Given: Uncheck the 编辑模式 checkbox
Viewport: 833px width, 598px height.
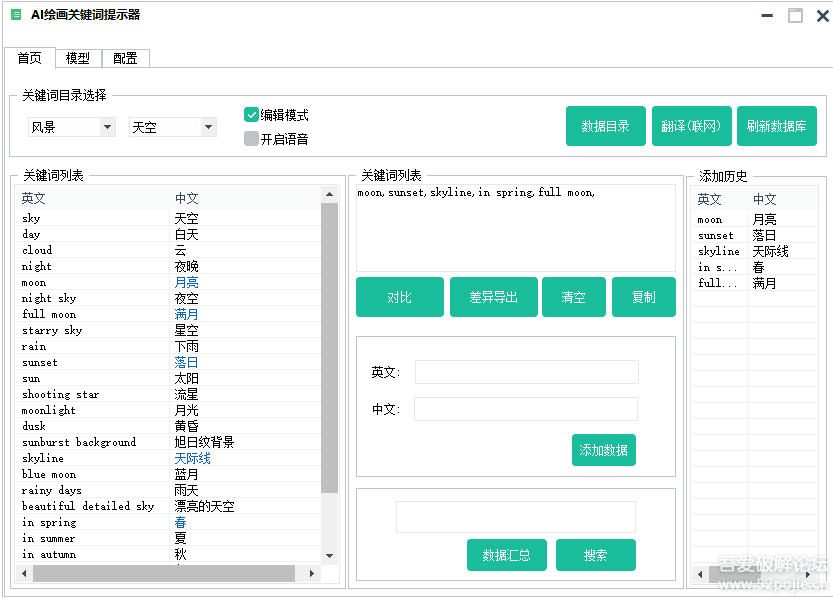Looking at the screenshot, I should point(251,115).
